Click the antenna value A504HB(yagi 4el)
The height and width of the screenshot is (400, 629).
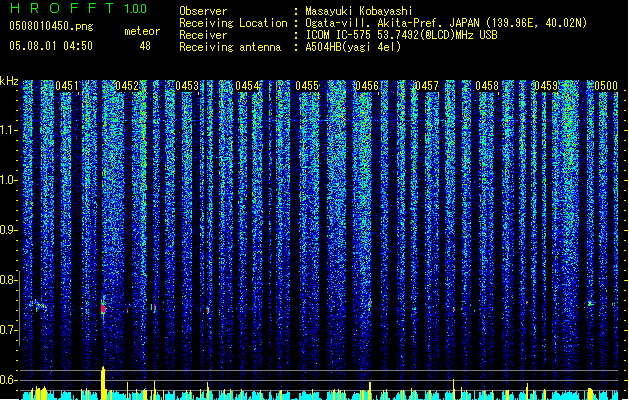(x=353, y=47)
